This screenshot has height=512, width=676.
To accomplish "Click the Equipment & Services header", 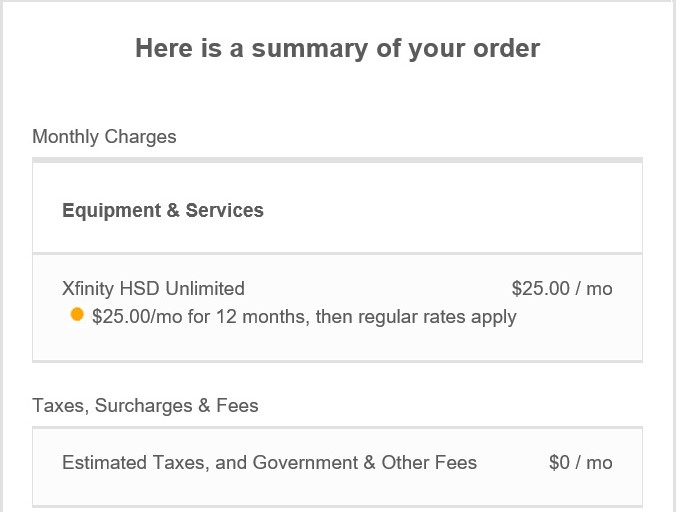I will (163, 210).
